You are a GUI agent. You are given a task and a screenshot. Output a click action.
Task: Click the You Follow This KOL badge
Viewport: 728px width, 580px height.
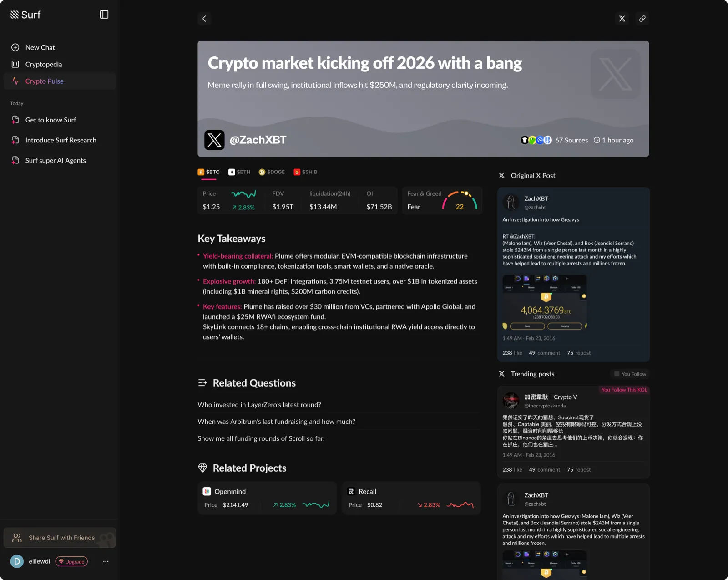point(624,390)
